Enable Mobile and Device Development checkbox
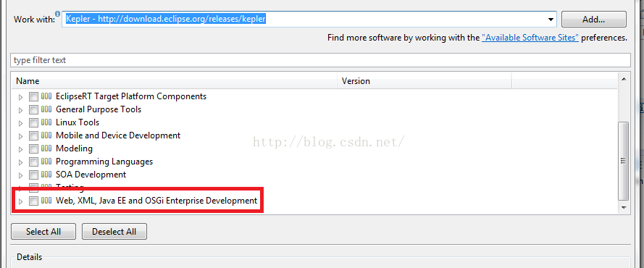 pyautogui.click(x=33, y=136)
